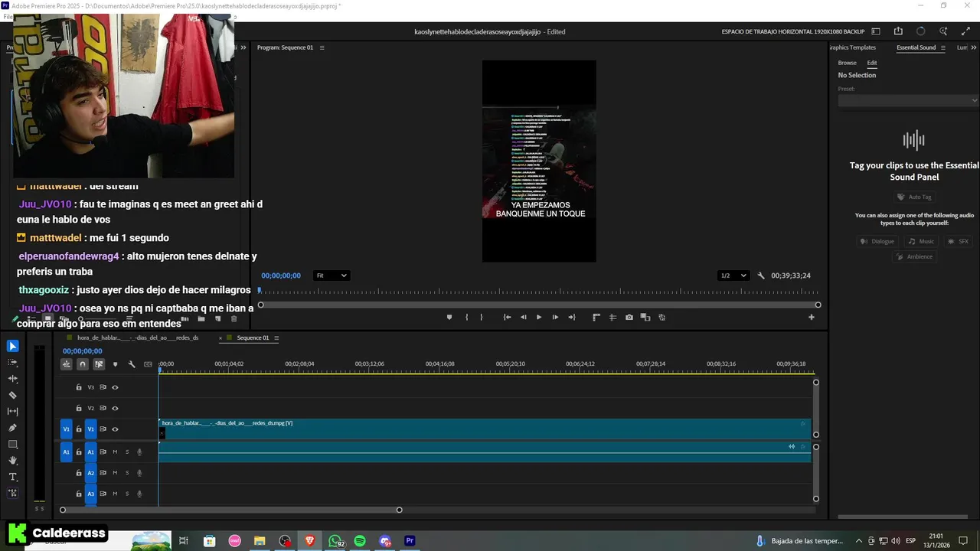Open the Program monitor button editor plus

click(812, 317)
